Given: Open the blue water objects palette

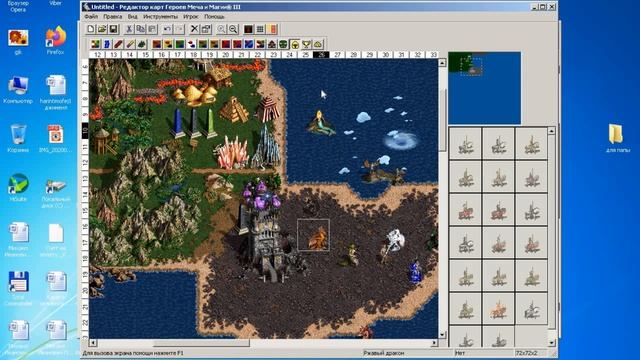Looking at the screenshot, I should coord(249,44).
